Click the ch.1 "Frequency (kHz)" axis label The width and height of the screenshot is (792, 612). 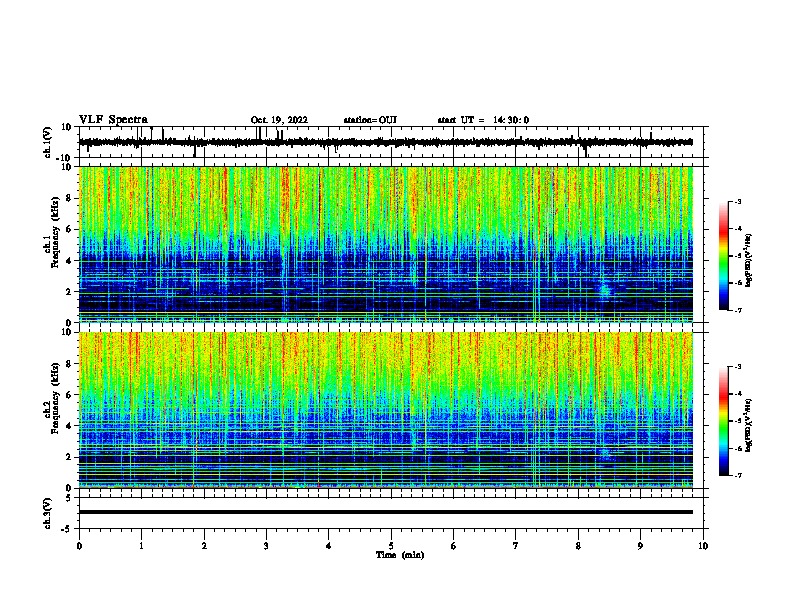pyautogui.click(x=55, y=232)
